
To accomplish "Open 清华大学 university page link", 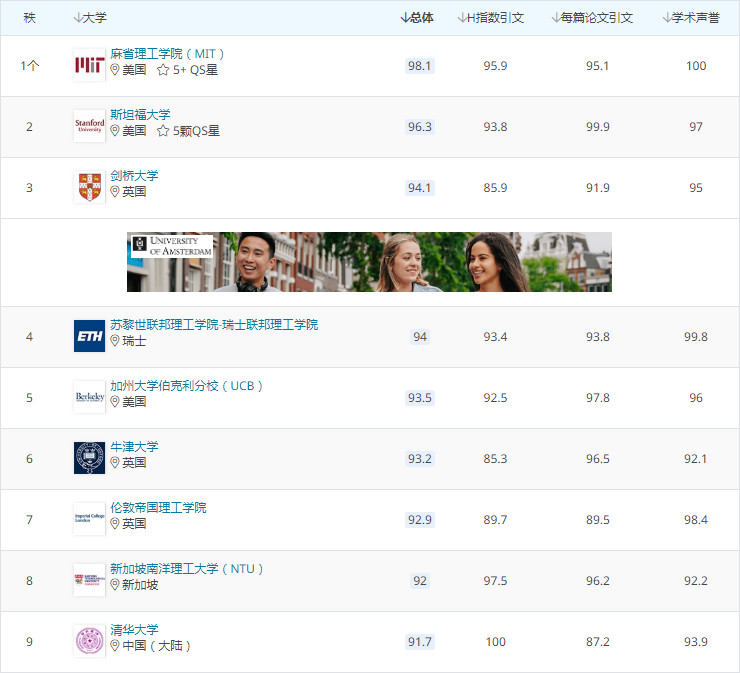I will coord(134,630).
